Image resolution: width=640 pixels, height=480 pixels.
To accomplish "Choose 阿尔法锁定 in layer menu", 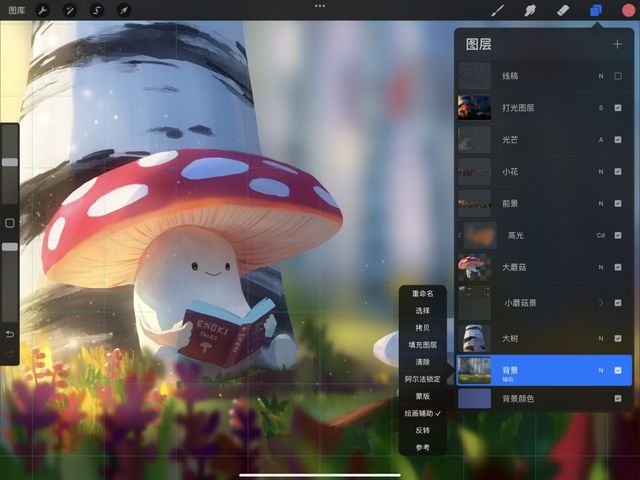I will 422,379.
